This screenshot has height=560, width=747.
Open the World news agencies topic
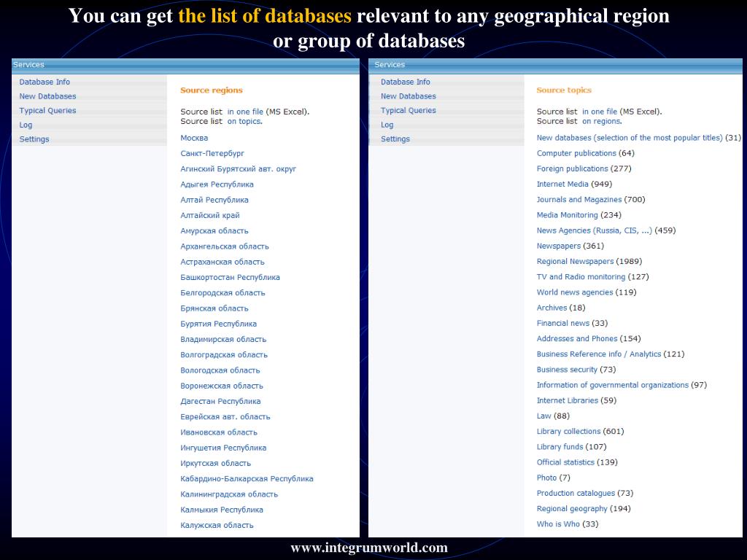[575, 292]
